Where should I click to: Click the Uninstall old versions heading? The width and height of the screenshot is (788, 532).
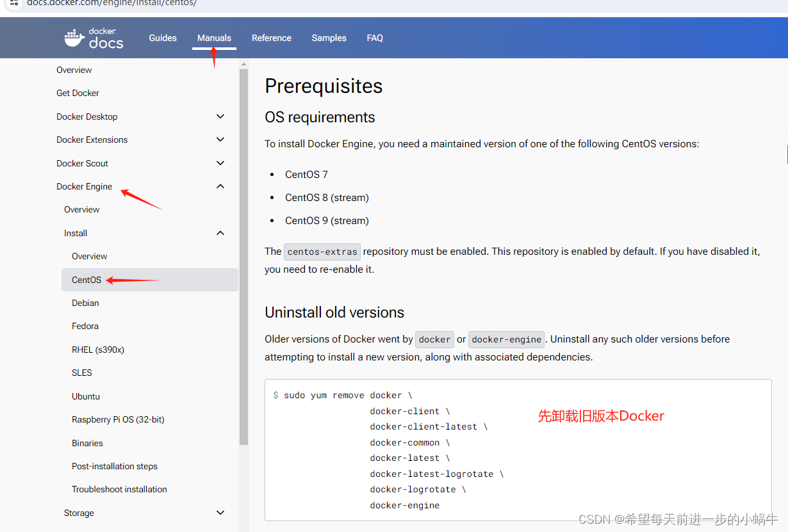(334, 312)
